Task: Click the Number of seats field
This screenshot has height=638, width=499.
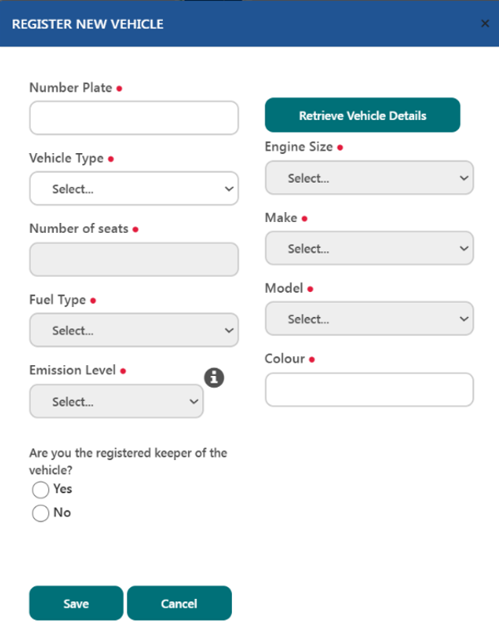Action: click(134, 260)
